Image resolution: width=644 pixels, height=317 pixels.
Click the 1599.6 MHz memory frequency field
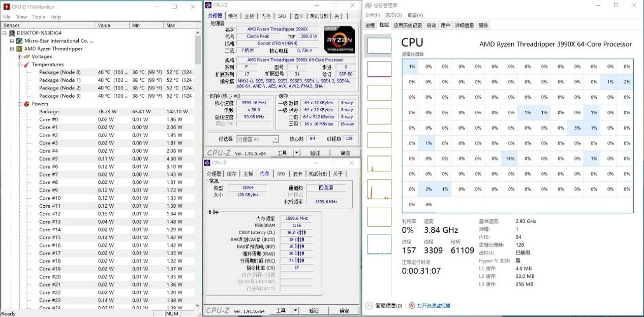(296, 218)
